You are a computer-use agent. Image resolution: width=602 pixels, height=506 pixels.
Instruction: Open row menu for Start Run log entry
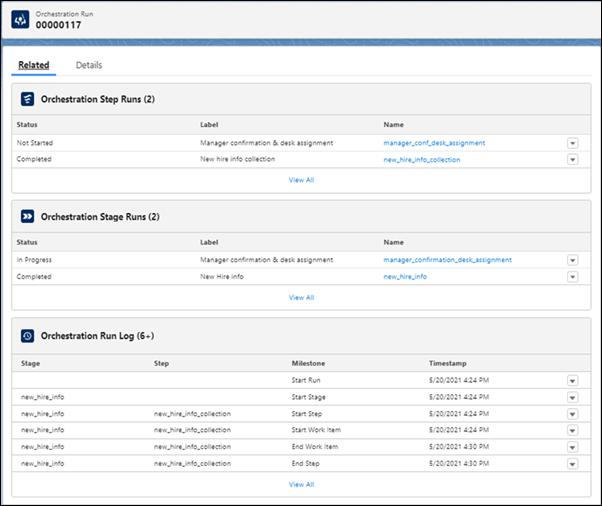point(572,381)
